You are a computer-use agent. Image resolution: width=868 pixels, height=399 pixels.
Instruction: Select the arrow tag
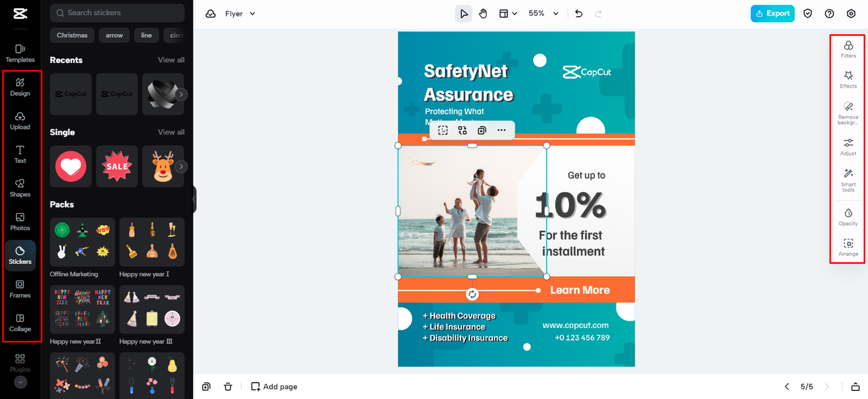(115, 35)
